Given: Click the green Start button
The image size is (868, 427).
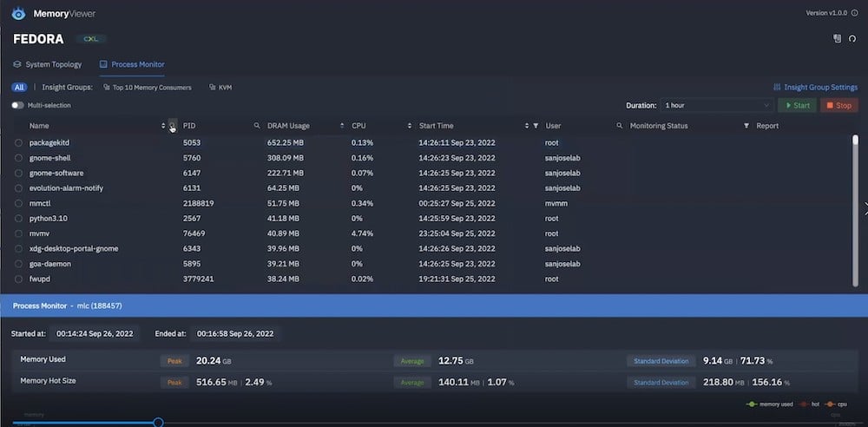Looking at the screenshot, I should coord(797,105).
